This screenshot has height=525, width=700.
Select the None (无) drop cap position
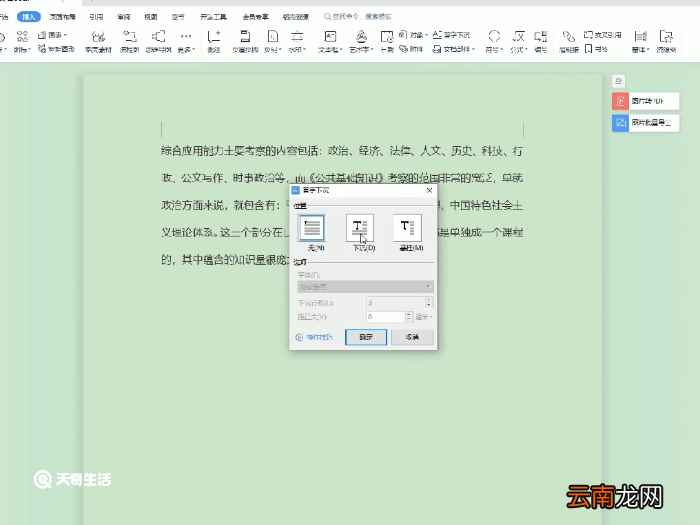point(312,228)
